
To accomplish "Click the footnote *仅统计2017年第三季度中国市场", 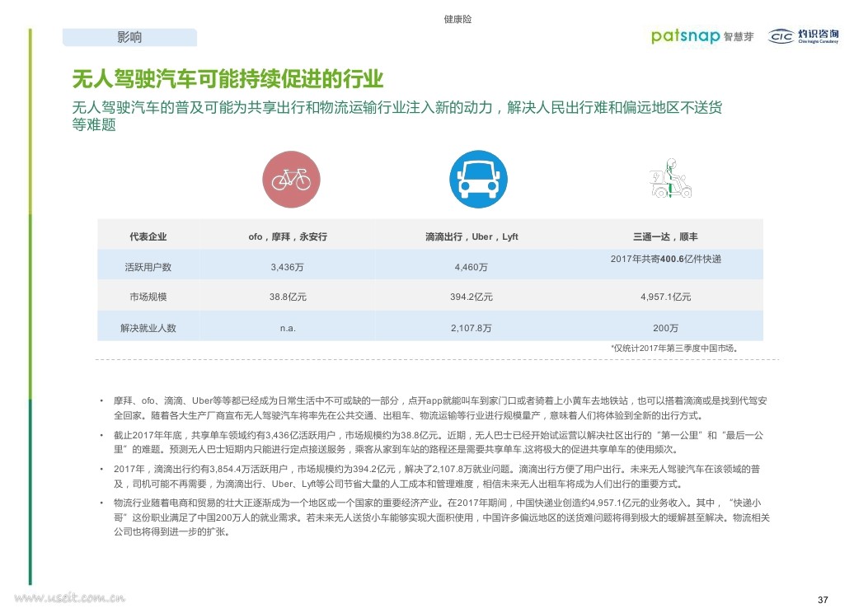I will click(x=673, y=348).
